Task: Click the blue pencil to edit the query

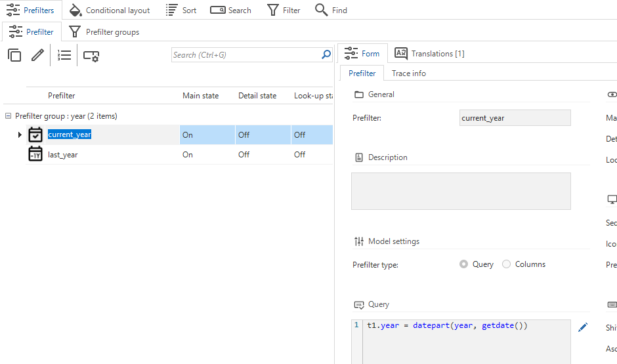Action: [583, 327]
